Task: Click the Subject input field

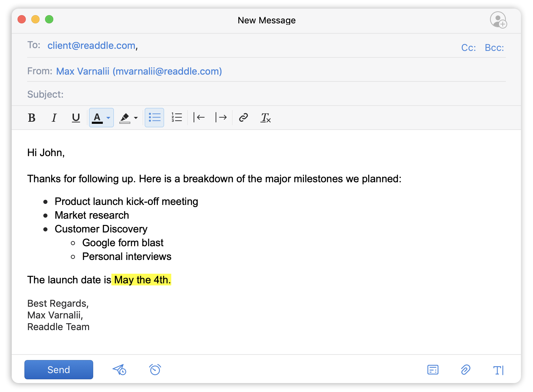Action: tap(138, 94)
